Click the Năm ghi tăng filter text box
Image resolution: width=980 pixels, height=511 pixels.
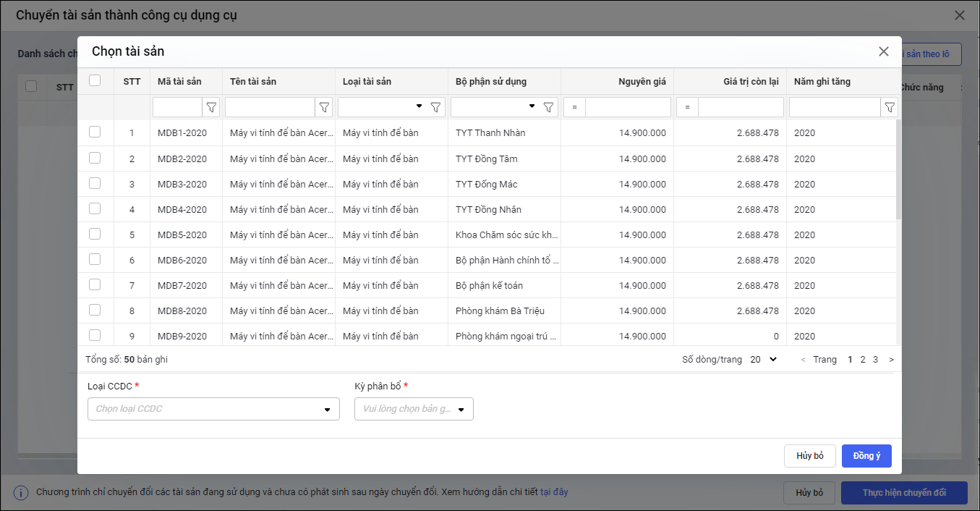835,107
